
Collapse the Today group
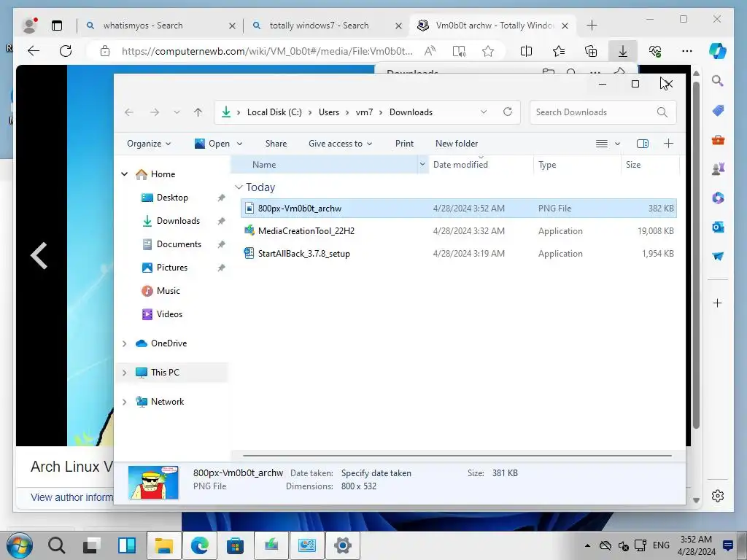pos(239,187)
